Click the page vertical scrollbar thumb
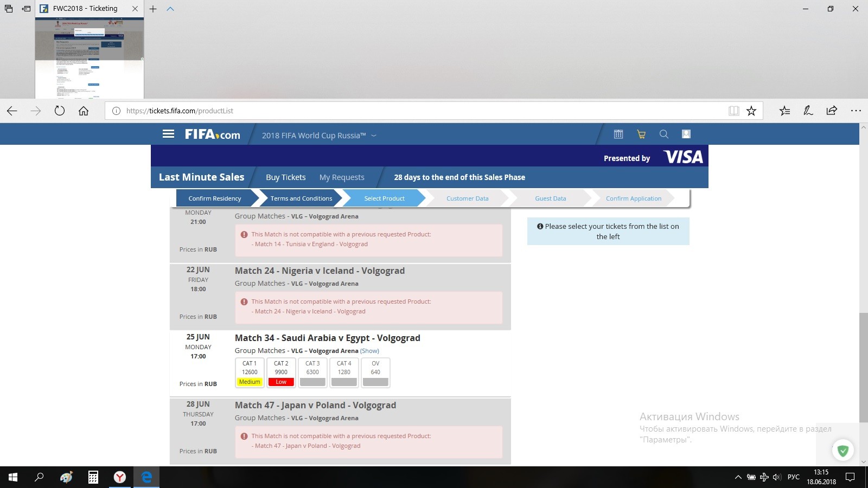868x488 pixels. click(863, 368)
